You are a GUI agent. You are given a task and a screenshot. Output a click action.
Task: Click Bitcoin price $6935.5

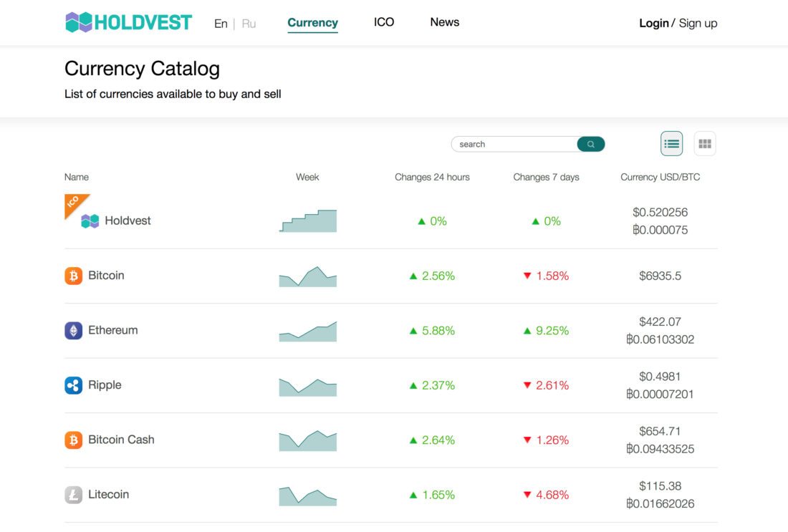(660, 276)
